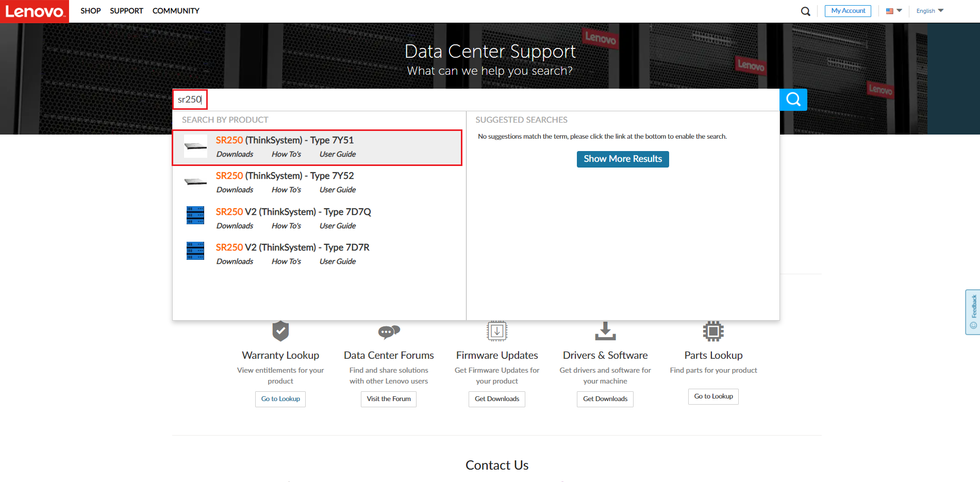Screen dimensions: 980x482
Task: Click the Warranty Lookup shield icon
Action: [x=280, y=331]
